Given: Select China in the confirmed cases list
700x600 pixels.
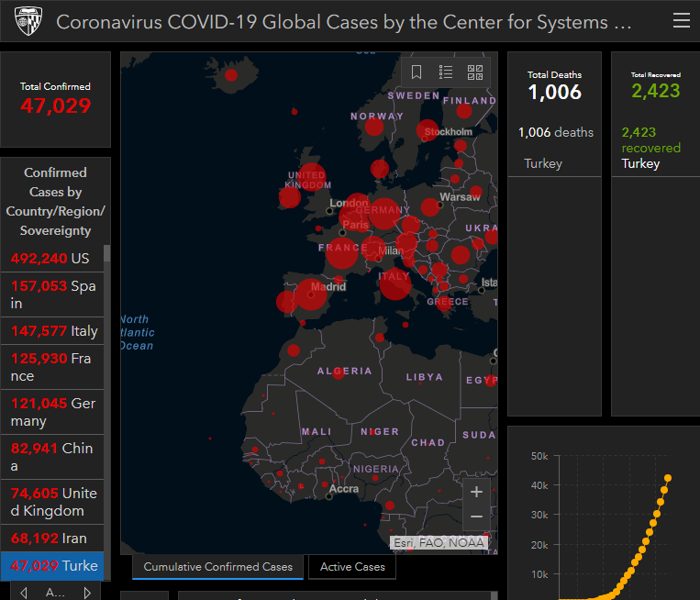Looking at the screenshot, I should click(x=53, y=457).
